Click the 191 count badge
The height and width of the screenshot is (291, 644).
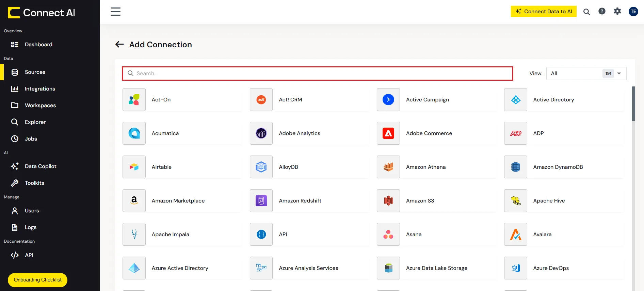point(608,74)
